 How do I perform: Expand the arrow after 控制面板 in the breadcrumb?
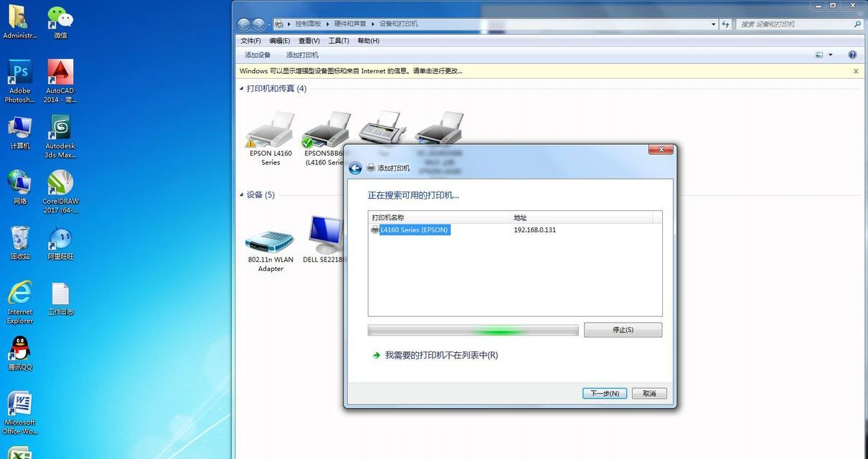point(327,24)
